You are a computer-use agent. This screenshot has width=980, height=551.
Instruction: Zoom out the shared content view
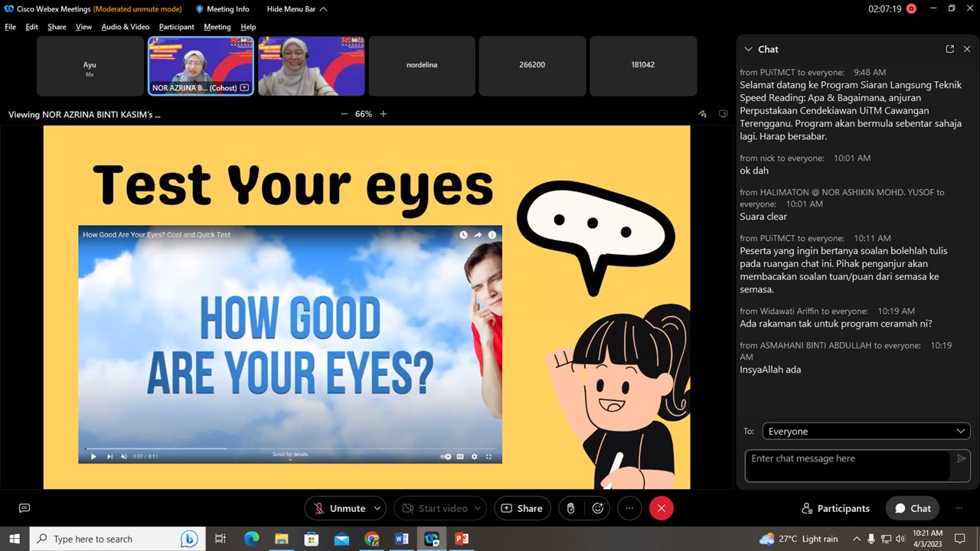344,114
